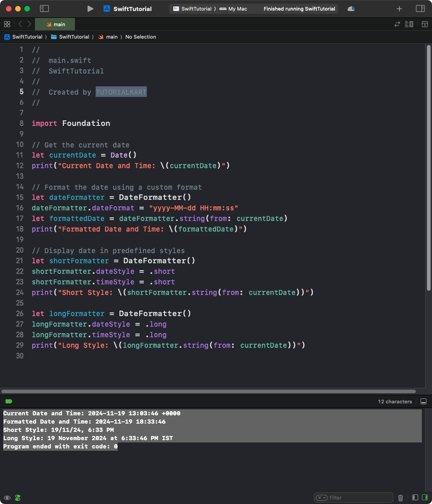This screenshot has width=432, height=504.
Task: Select the SwiftTutorial project icon in the jump bar
Action: click(6, 37)
